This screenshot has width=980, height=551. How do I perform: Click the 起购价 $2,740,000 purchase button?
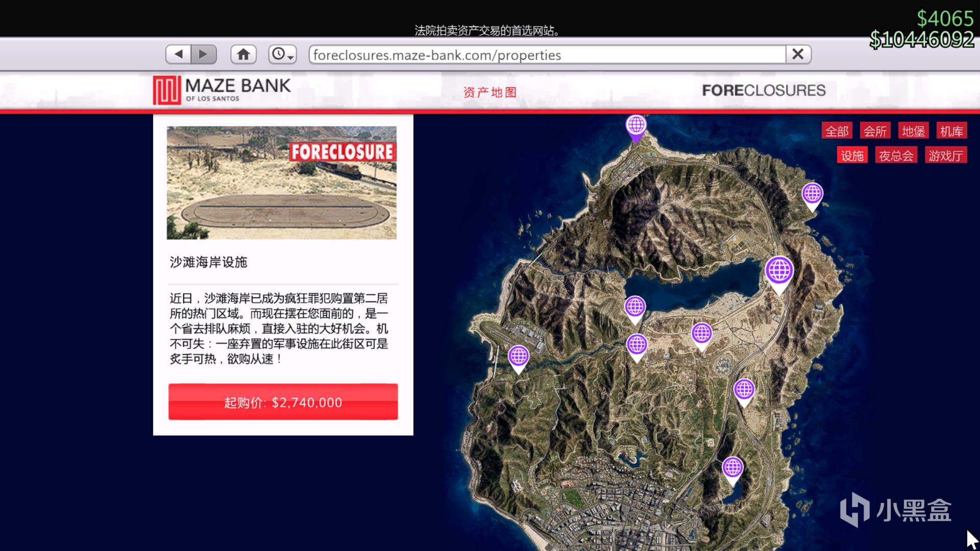click(x=283, y=402)
